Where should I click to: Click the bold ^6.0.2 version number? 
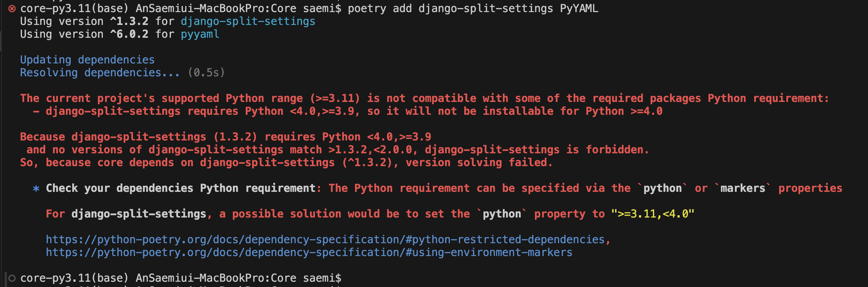[129, 34]
